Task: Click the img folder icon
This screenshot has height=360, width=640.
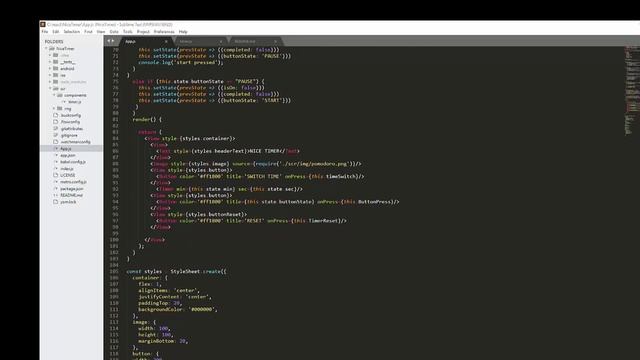Action: [60, 109]
